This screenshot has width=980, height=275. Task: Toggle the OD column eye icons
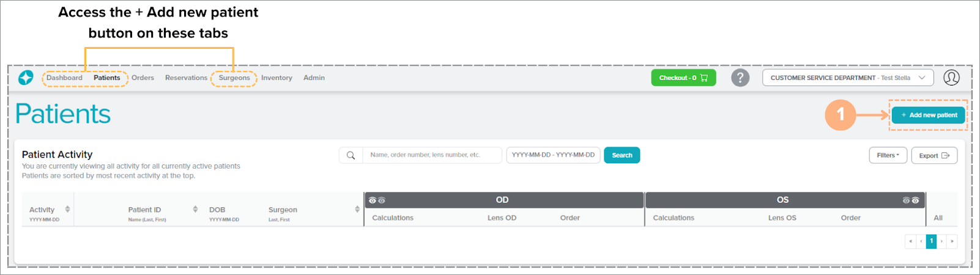pyautogui.click(x=377, y=200)
